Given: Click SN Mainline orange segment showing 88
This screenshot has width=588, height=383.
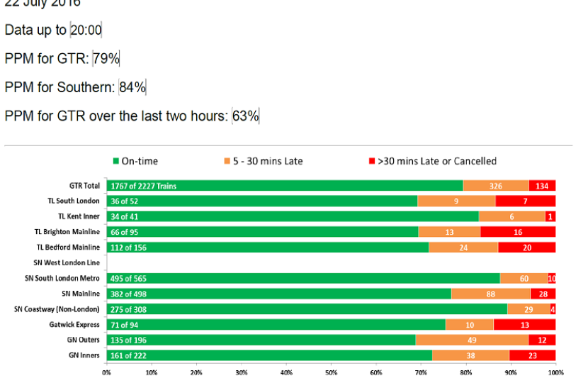Looking at the screenshot, I should pos(490,294).
